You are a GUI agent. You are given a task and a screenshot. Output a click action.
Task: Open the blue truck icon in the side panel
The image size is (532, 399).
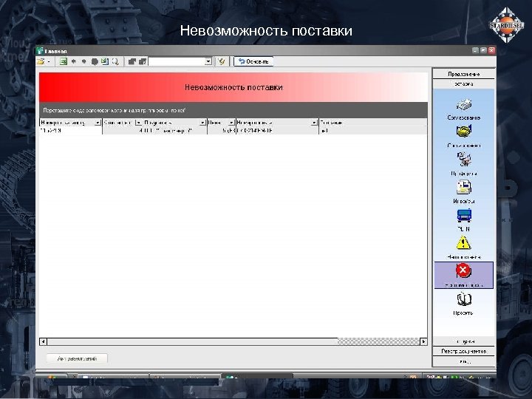(x=464, y=216)
